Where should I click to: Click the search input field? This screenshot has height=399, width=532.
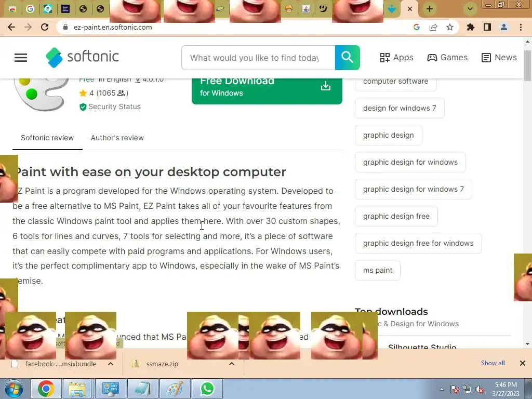(258, 58)
